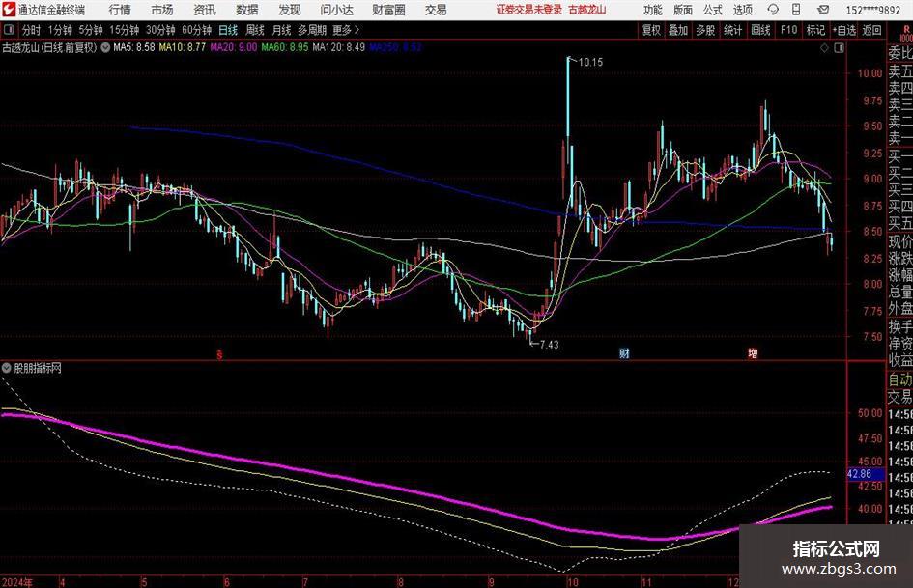
Task: Click the MA5: 8.58 label
Action: (x=134, y=47)
